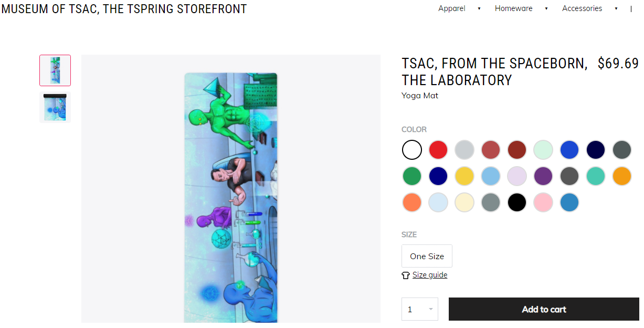Image resolution: width=644 pixels, height=328 pixels.
Task: Select the first yoga mat thumbnail
Action: pyautogui.click(x=55, y=70)
